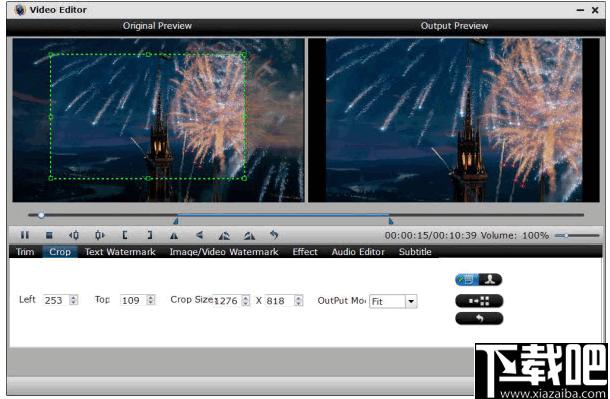Flip video vertically
The image size is (610, 399).
200,235
